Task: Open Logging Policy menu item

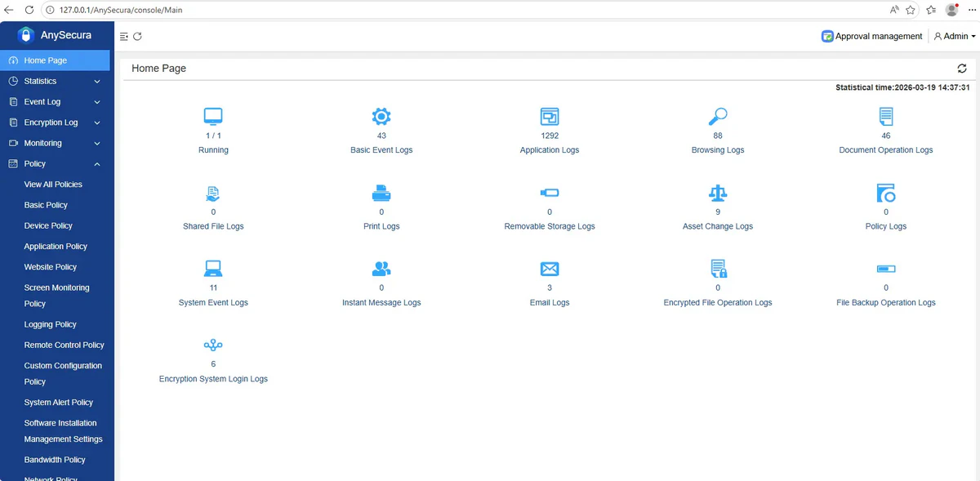Action: (51, 324)
